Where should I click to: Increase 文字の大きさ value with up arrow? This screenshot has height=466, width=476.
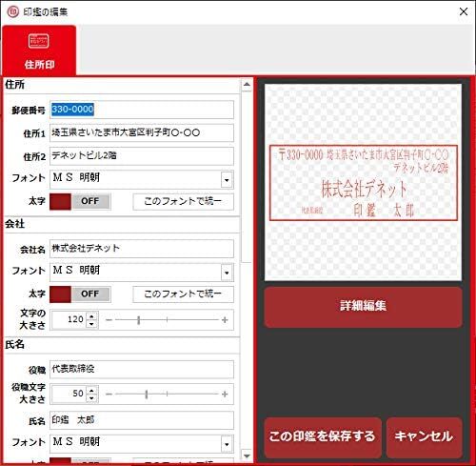click(x=91, y=315)
